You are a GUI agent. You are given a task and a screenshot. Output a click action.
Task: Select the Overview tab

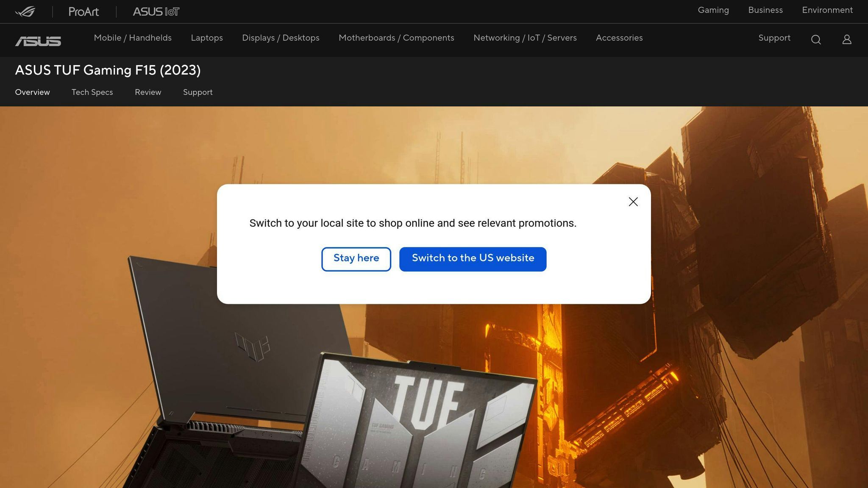(32, 92)
